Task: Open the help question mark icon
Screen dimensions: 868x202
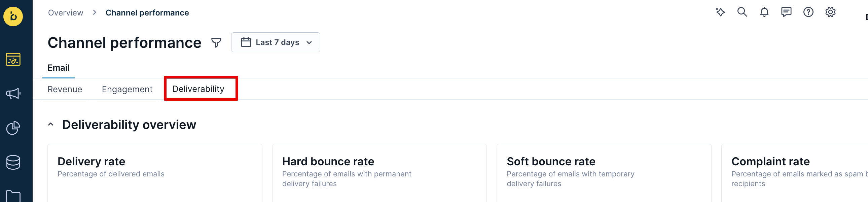Action: (808, 12)
